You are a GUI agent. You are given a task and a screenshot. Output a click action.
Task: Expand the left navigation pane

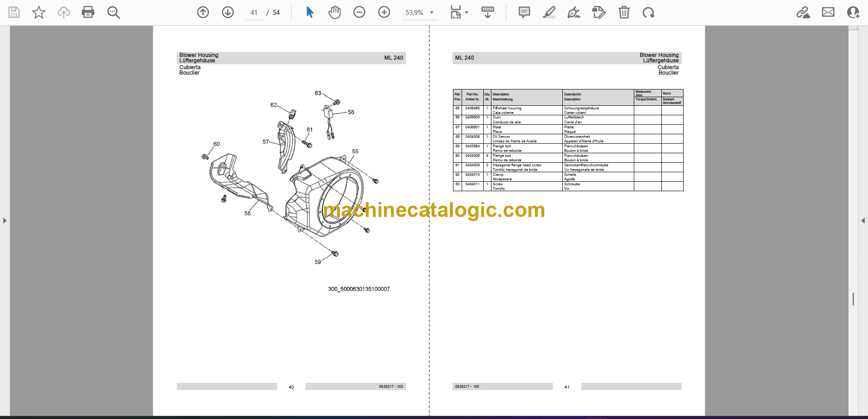5,221
